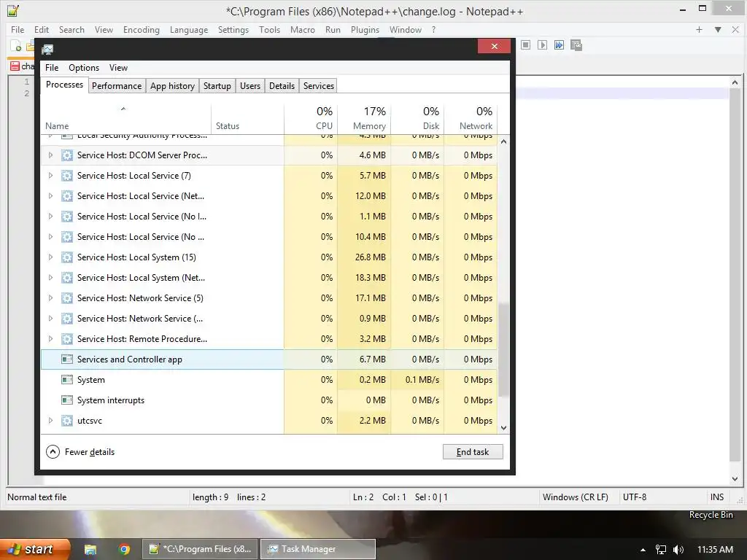The image size is (747, 560).
Task: Open Notepad++ Plugins menu
Action: coord(365,29)
